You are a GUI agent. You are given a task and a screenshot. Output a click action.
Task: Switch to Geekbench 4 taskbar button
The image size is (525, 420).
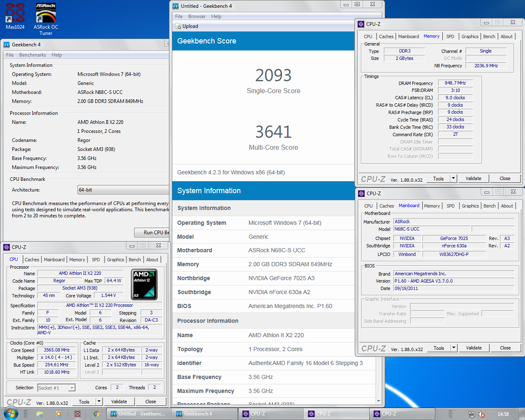point(205,414)
